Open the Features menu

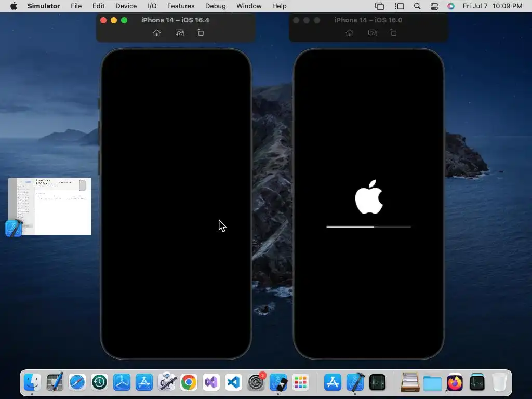point(181,6)
